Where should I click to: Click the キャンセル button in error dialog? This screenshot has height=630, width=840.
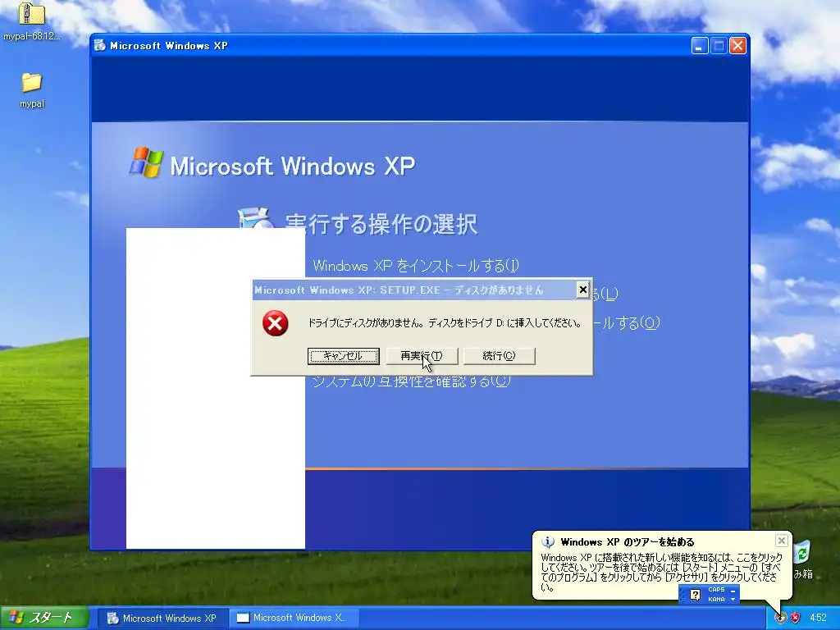[344, 356]
